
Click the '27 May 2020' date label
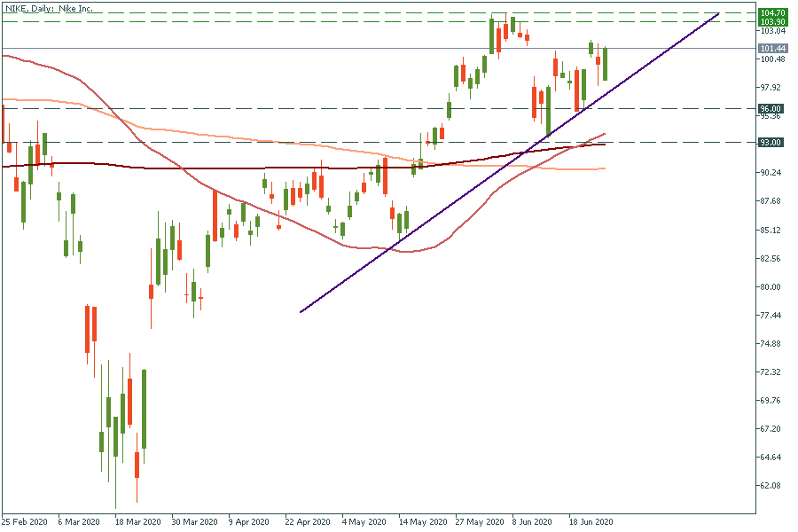coord(478,522)
